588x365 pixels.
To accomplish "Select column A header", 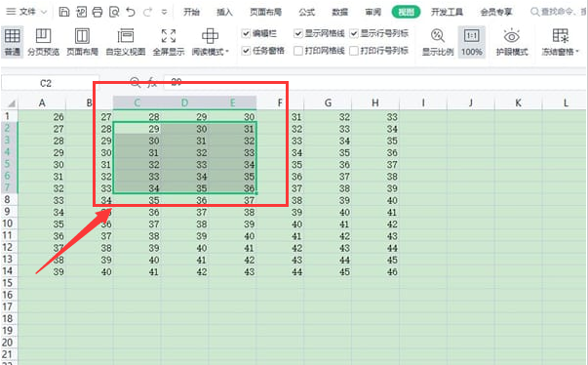I will click(x=42, y=102).
